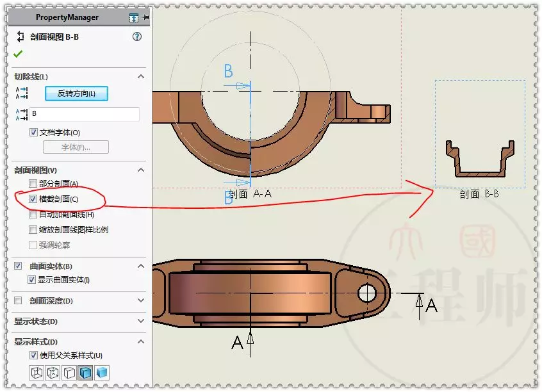Open the PropertyManager help question mark
The width and height of the screenshot is (542, 392).
(137, 37)
